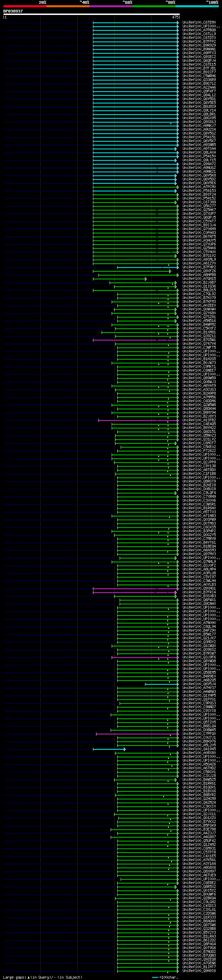Click hit label UniRef100_Q1R333
Screen dimensions: 222x980
click(199, 918)
